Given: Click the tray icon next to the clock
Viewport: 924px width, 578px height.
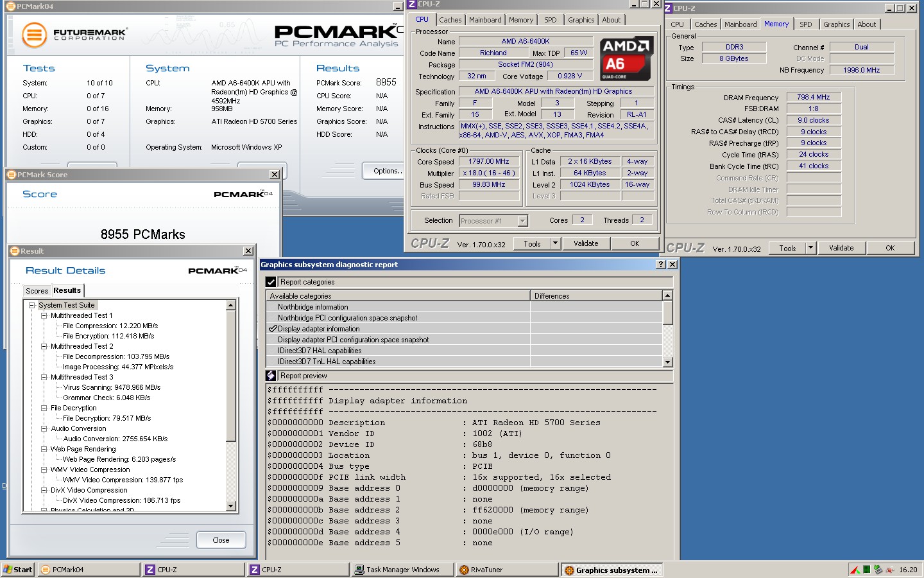Looking at the screenshot, I should (x=890, y=570).
